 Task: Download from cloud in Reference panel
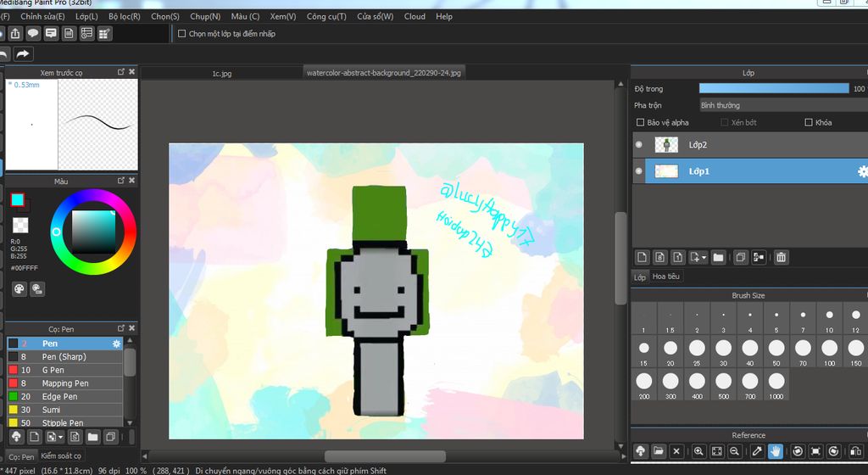[x=641, y=451]
